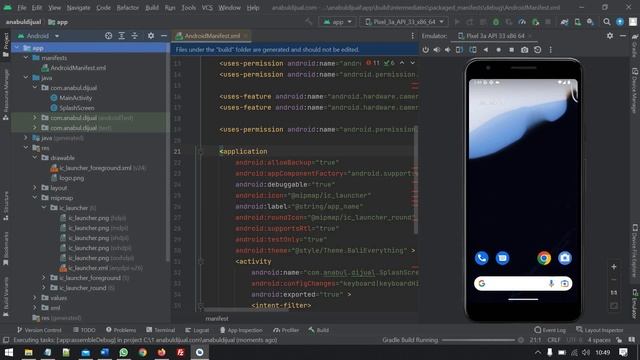Expand All in Project panel toolbar

pos(122,36)
